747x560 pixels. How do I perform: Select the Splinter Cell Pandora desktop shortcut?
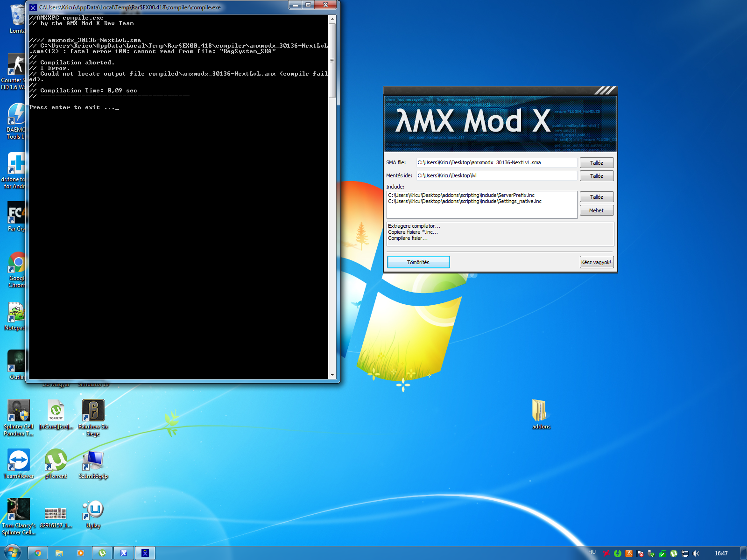(19, 418)
